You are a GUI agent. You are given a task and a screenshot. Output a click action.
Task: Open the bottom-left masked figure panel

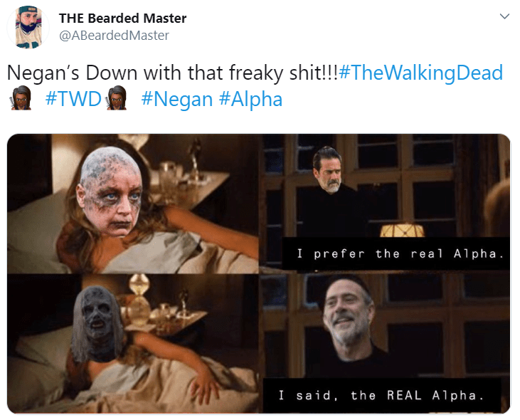tap(133, 344)
